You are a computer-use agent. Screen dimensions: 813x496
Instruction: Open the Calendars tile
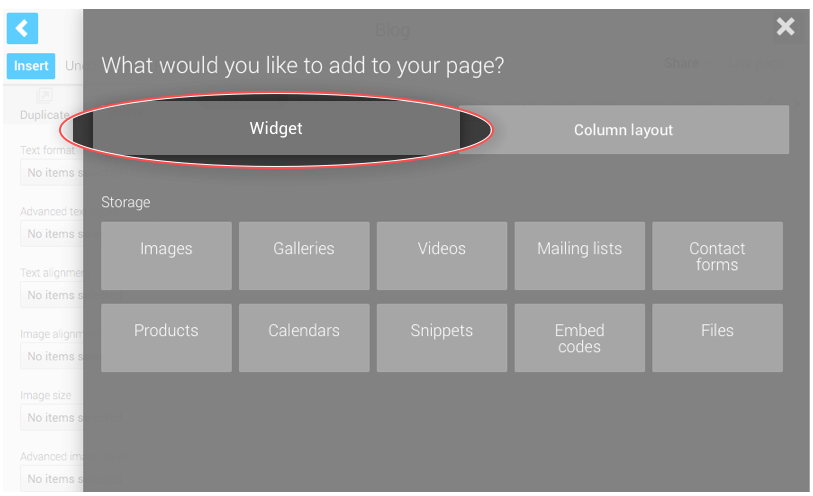coord(304,338)
